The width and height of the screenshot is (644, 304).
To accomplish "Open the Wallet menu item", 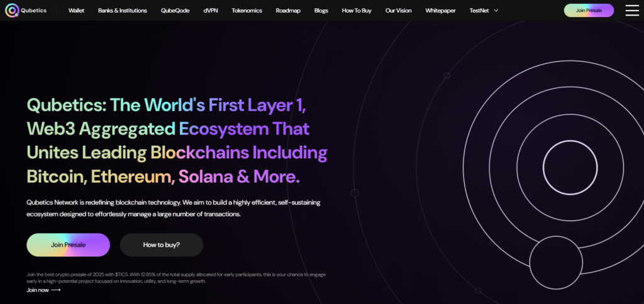I will pos(76,11).
